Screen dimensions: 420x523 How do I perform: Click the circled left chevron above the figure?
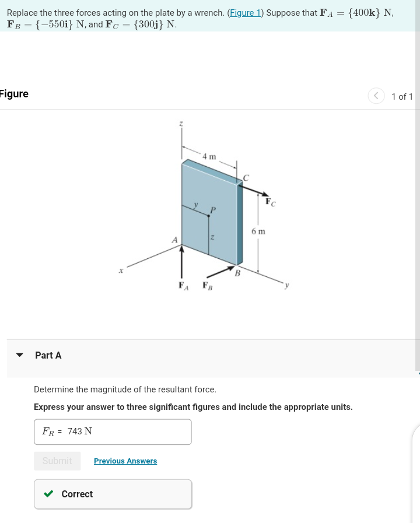click(x=377, y=96)
